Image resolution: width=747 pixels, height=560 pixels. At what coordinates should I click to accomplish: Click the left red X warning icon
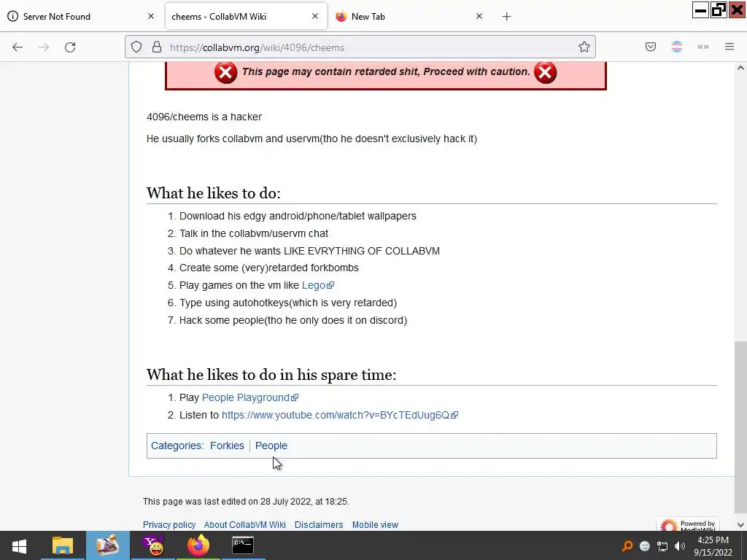225,72
